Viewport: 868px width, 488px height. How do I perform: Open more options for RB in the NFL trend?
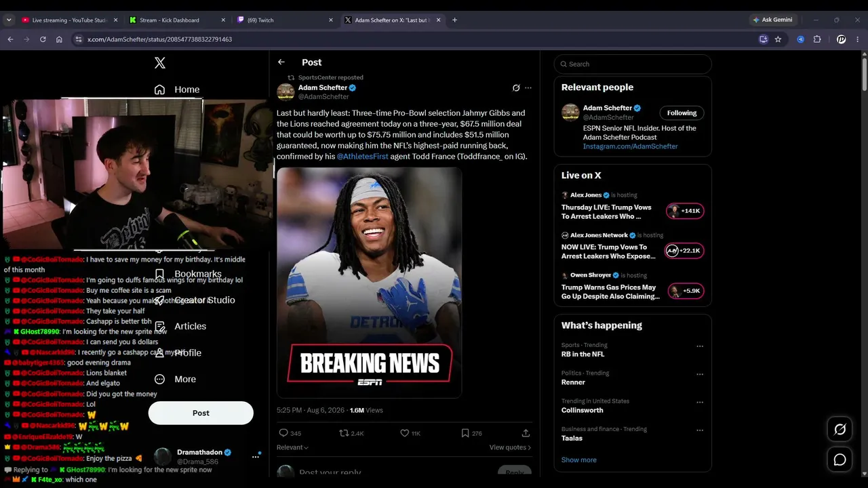click(700, 346)
